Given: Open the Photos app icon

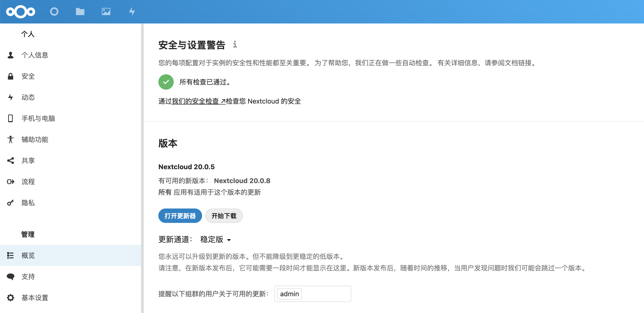Looking at the screenshot, I should click(x=106, y=12).
